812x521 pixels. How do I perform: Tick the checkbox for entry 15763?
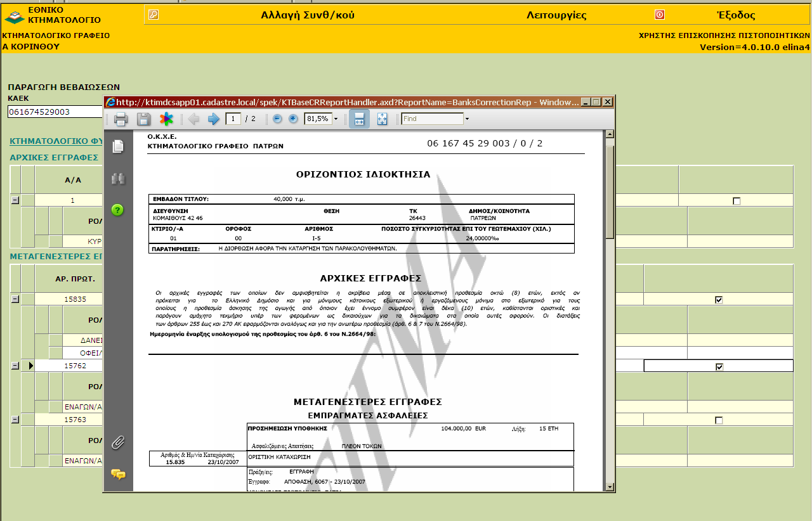719,420
